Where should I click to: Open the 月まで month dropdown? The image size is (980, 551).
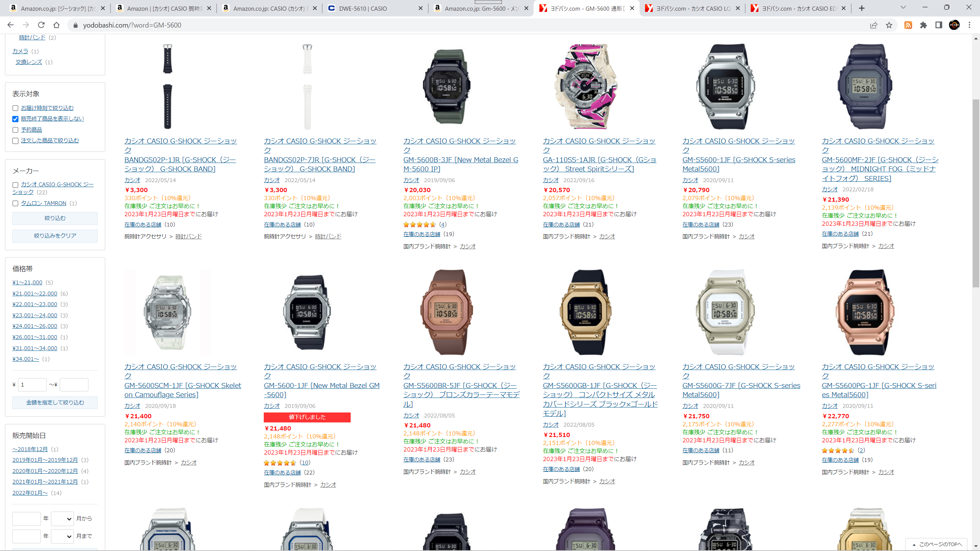[62, 536]
